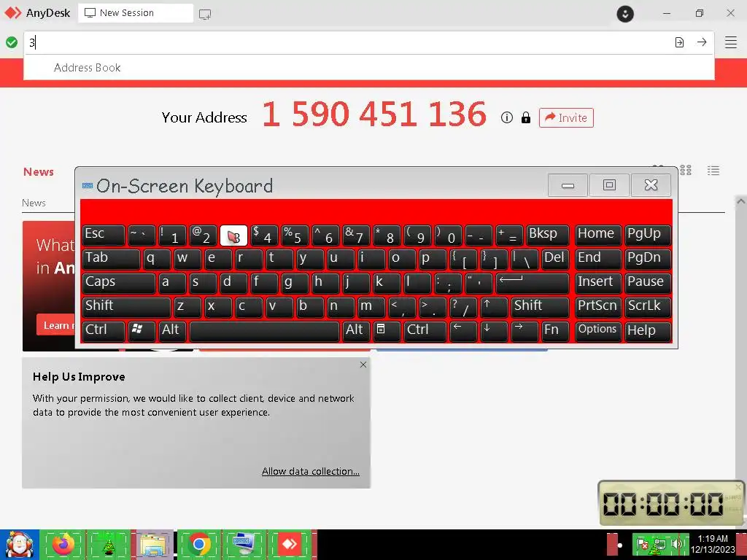Toggle ScrLk key on On-Screen Keyboard
This screenshot has width=747, height=560.
point(648,307)
